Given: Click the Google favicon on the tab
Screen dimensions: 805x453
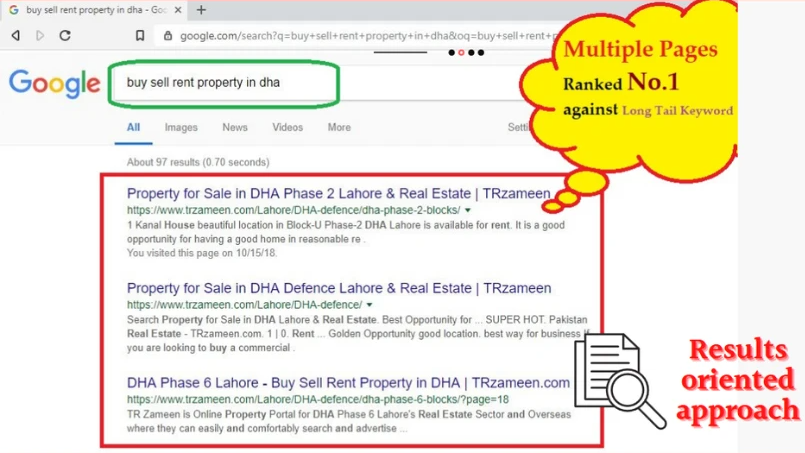Looking at the screenshot, I should [14, 10].
